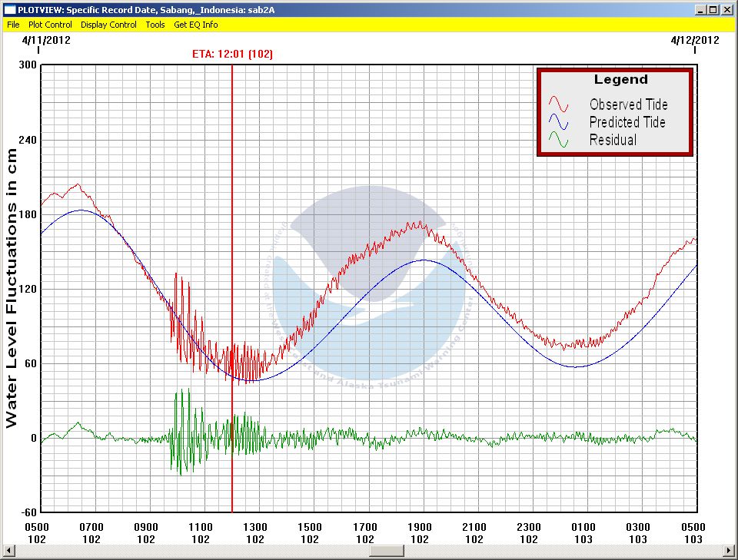Open the Tools menu
The height and width of the screenshot is (560, 738).
tap(155, 25)
